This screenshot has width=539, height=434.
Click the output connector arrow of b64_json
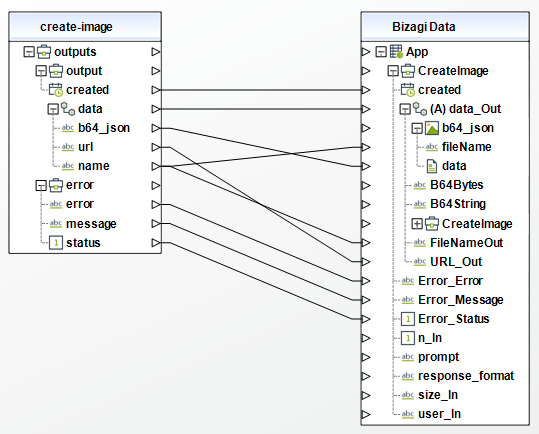pyautogui.click(x=156, y=128)
